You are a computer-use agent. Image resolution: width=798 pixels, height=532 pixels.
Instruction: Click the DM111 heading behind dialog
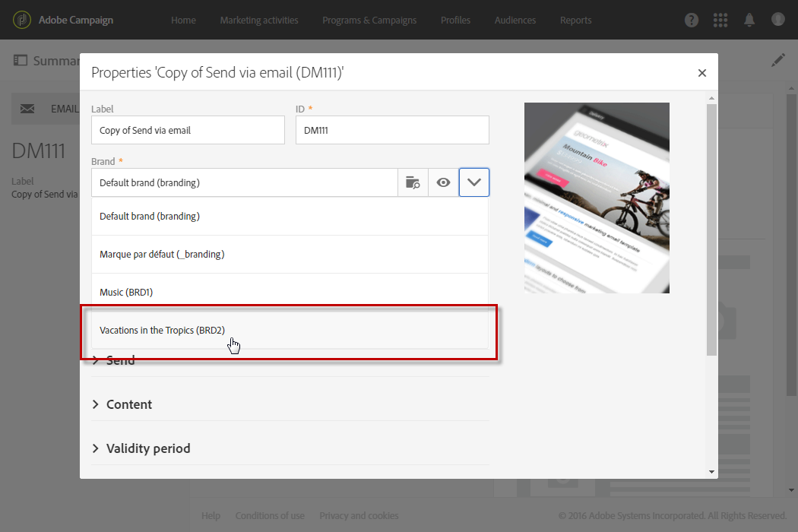click(x=39, y=151)
